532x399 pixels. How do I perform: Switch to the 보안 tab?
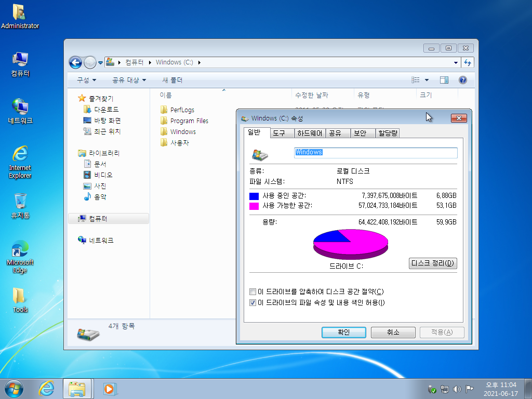(x=363, y=133)
